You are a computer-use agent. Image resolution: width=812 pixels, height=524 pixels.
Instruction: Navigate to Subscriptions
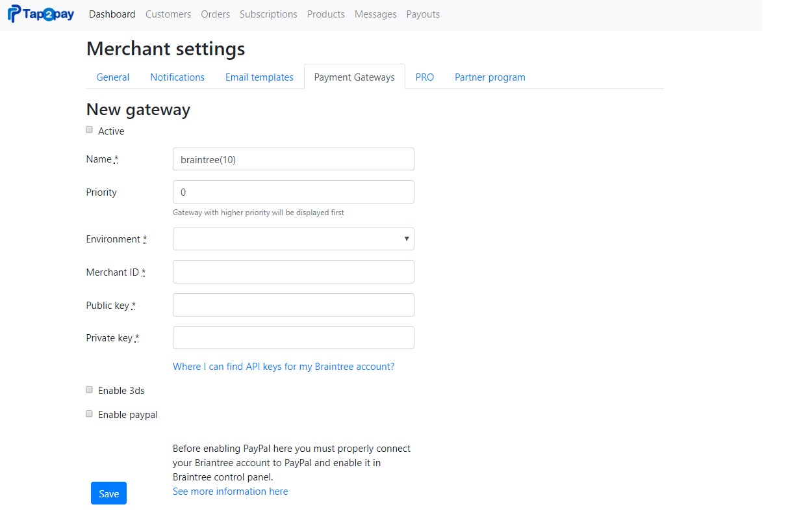click(268, 14)
